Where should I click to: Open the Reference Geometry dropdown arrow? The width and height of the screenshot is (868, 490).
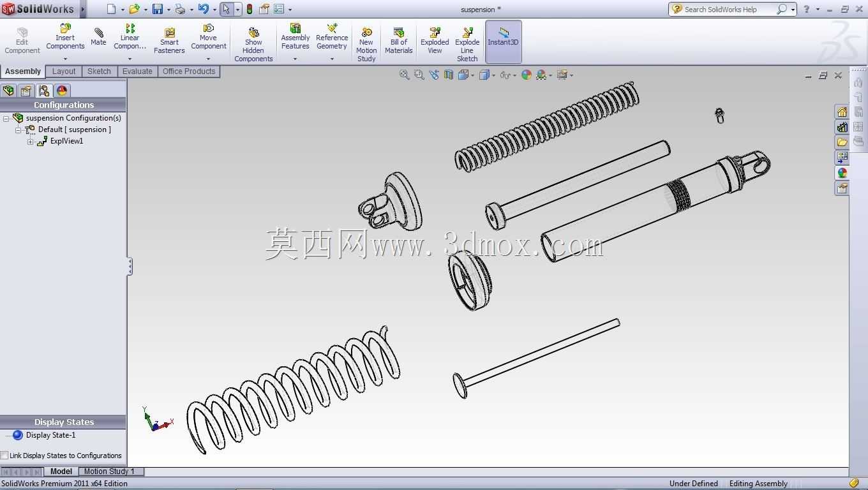[x=332, y=59]
